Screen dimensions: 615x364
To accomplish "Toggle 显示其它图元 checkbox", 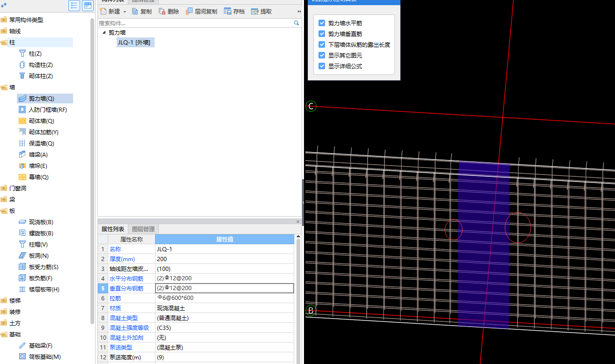I will pos(322,55).
